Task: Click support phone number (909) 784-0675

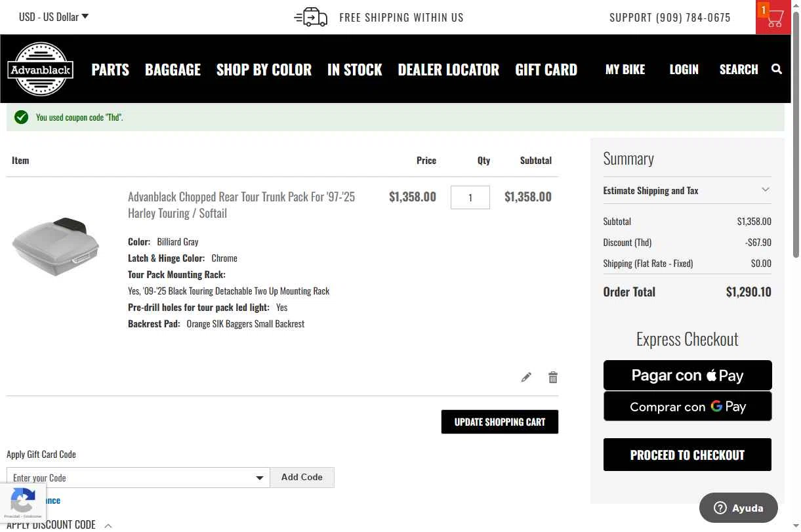Action: tap(693, 18)
